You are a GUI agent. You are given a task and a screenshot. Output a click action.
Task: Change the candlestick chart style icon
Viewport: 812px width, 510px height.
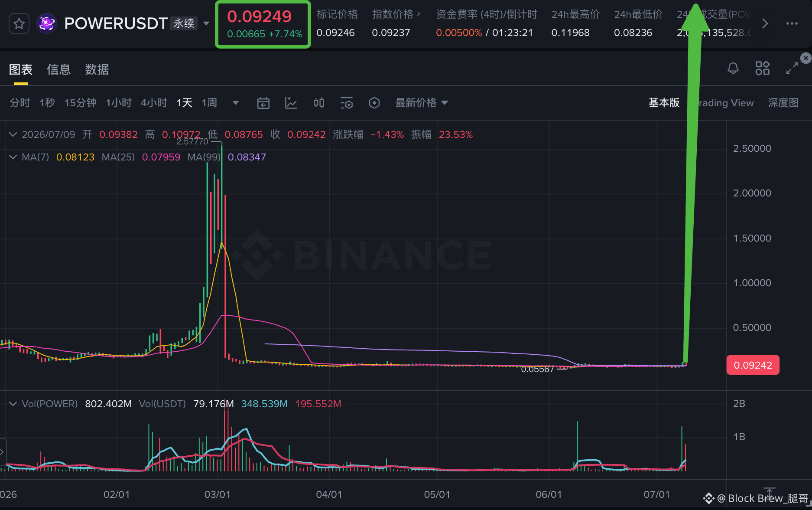pos(319,103)
